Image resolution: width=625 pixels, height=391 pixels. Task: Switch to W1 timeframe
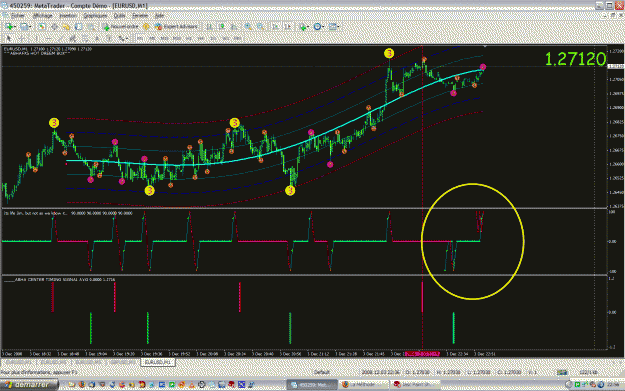[226, 39]
